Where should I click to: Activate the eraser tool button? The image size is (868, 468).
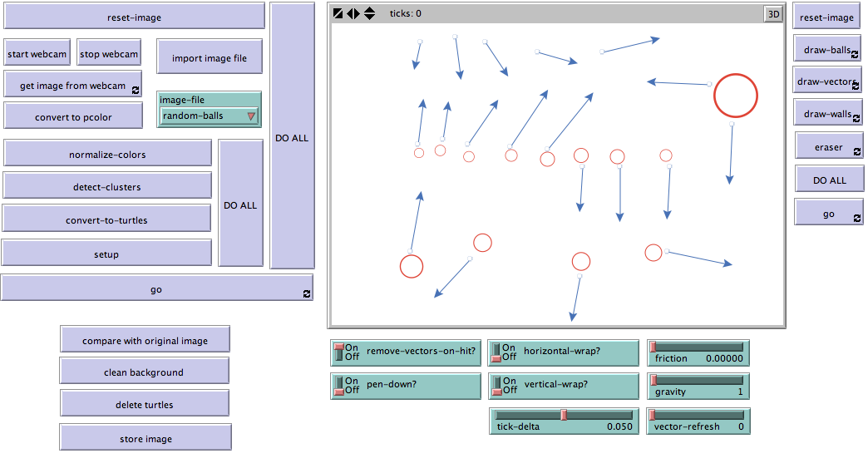(828, 147)
